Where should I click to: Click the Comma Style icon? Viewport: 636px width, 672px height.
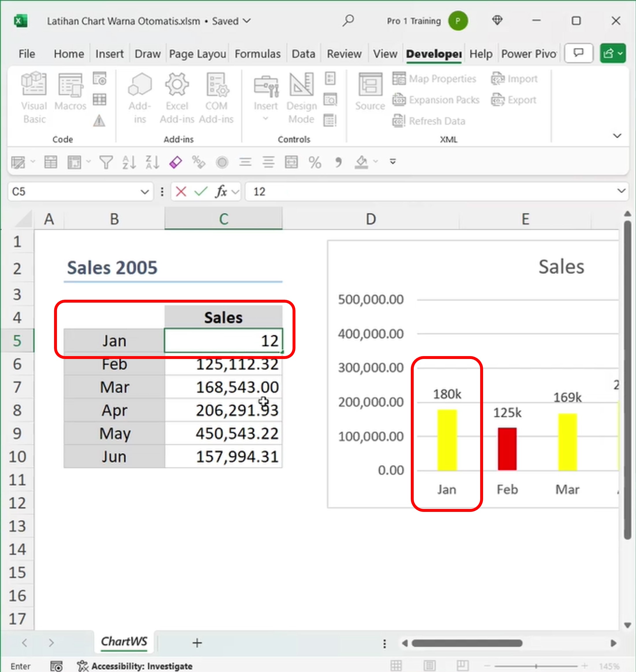point(338,162)
